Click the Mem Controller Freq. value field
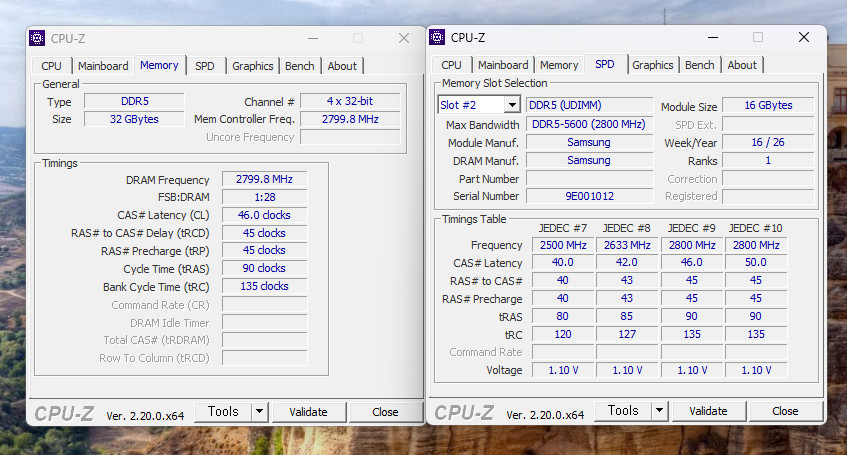Viewport: 847px width, 455px height. point(350,119)
